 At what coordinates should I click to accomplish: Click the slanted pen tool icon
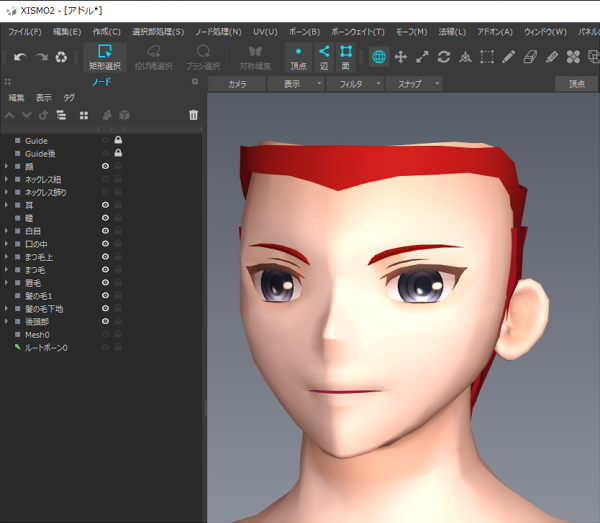click(x=551, y=57)
